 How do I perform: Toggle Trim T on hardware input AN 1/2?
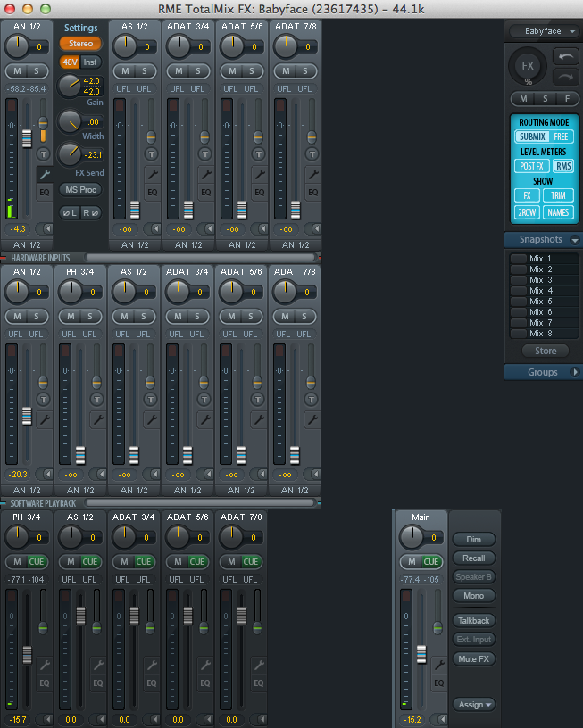click(x=43, y=153)
